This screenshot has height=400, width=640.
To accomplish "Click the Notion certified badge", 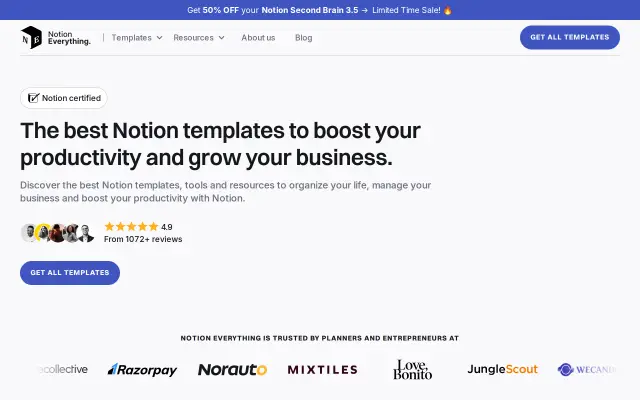I will (64, 98).
